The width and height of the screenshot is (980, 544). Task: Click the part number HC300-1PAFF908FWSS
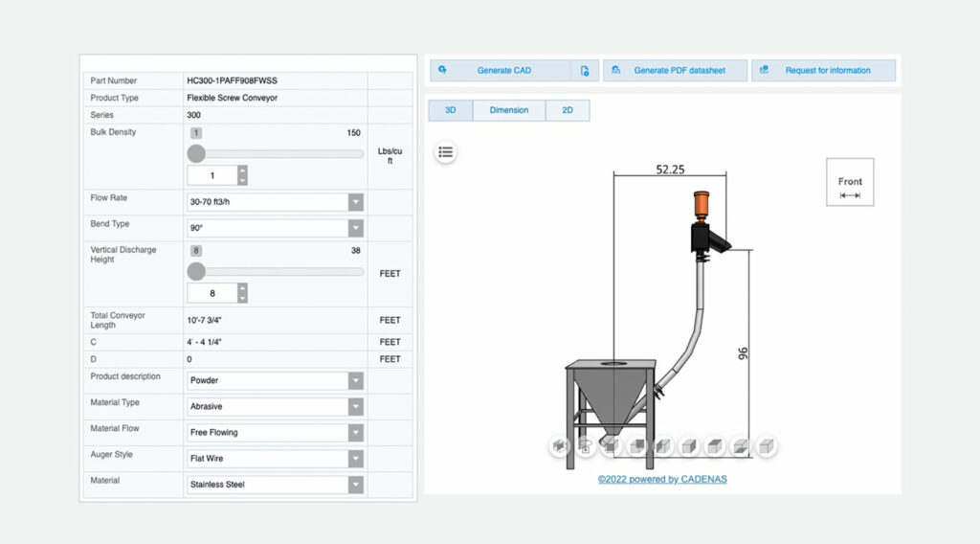click(x=232, y=80)
